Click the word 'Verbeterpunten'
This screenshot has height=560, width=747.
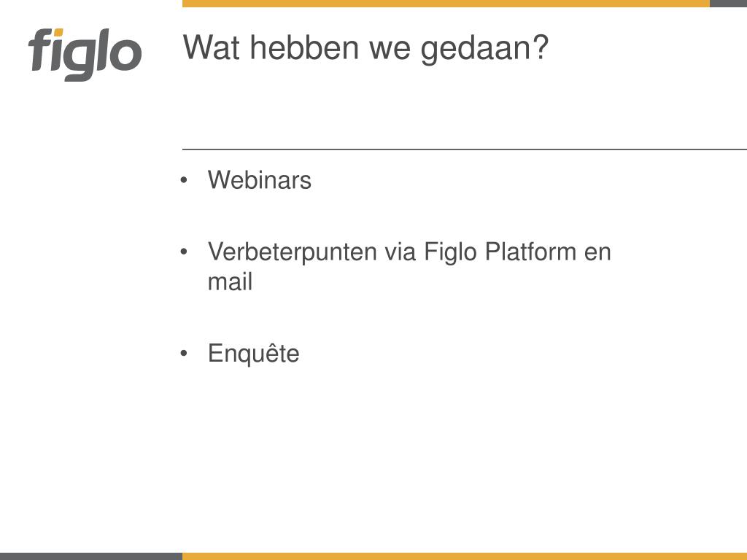click(x=293, y=252)
